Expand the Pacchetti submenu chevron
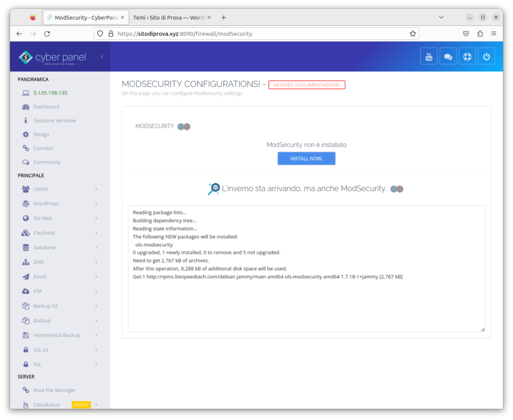This screenshot has height=420, width=513. (96, 233)
